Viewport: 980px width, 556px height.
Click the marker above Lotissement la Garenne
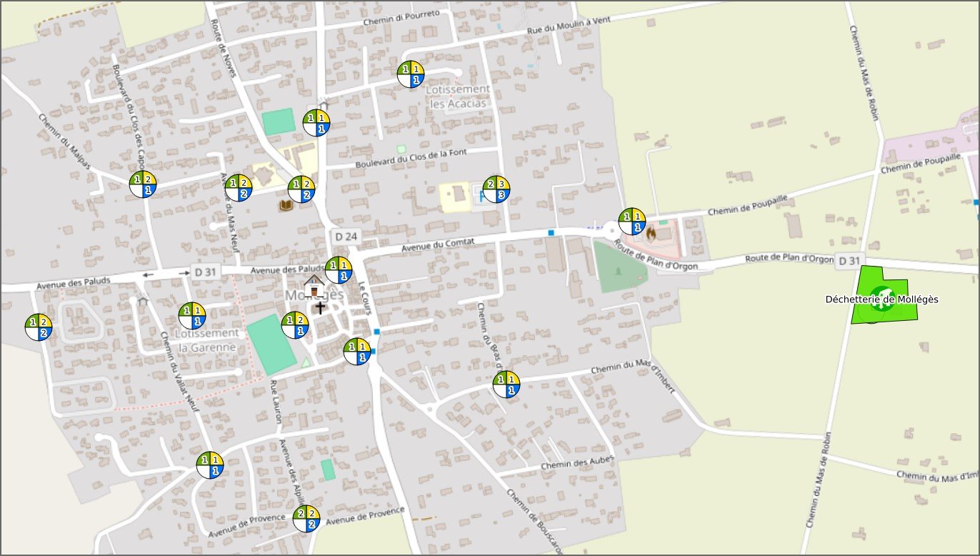pos(192,316)
